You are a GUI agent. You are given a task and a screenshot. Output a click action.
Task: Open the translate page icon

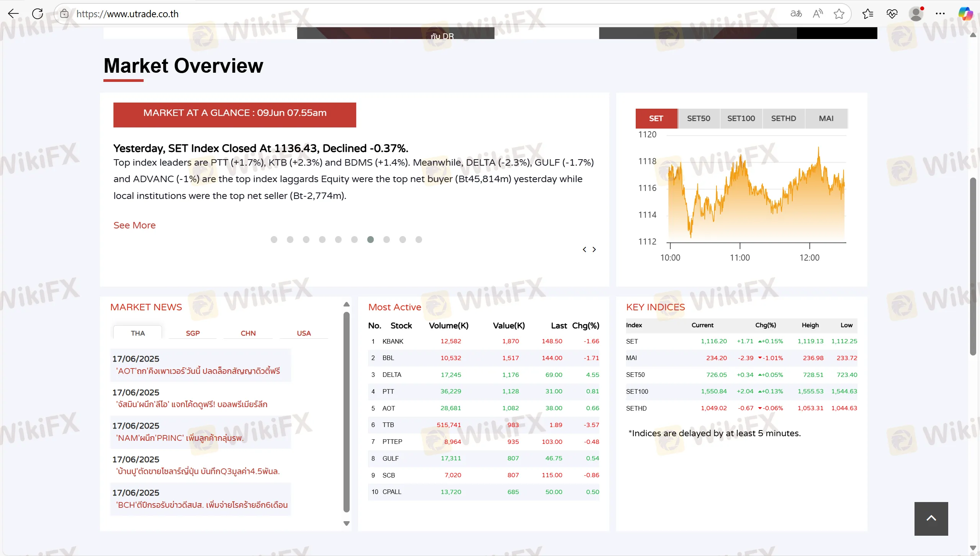click(x=796, y=14)
